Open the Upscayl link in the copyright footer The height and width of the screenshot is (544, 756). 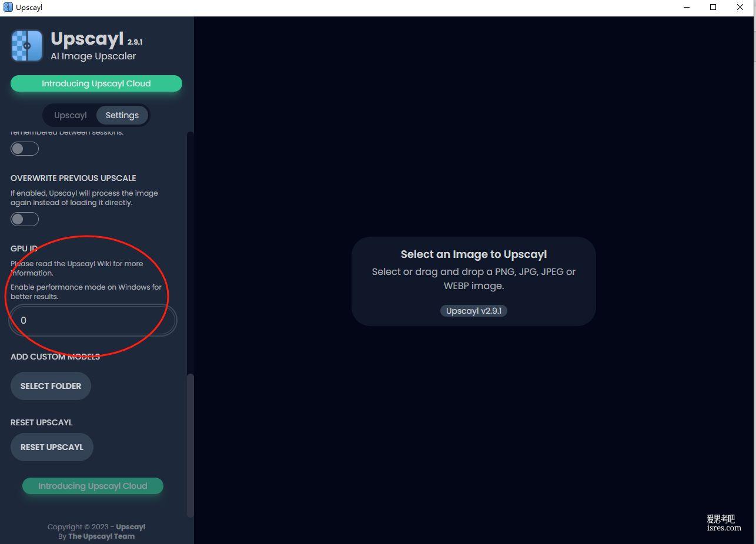point(131,527)
